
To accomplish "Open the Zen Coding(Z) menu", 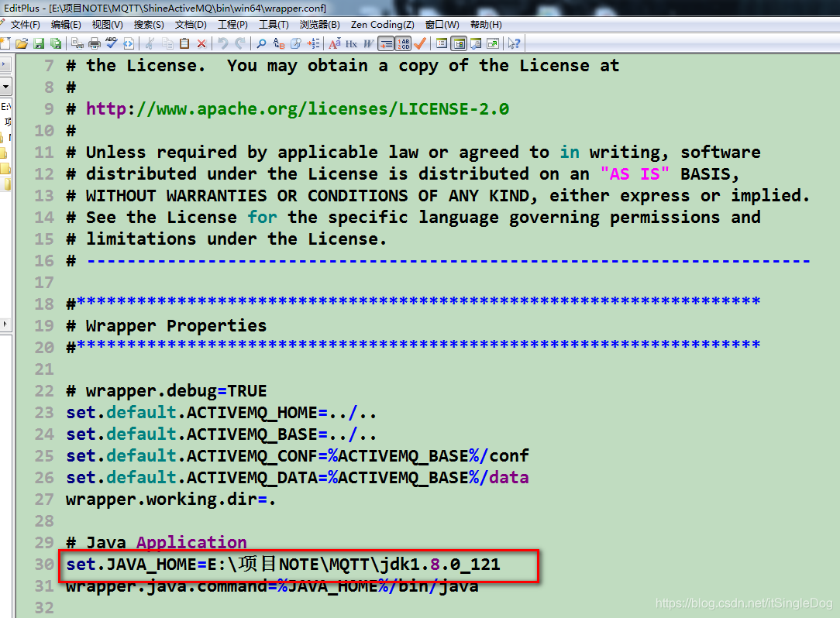I will 383,25.
